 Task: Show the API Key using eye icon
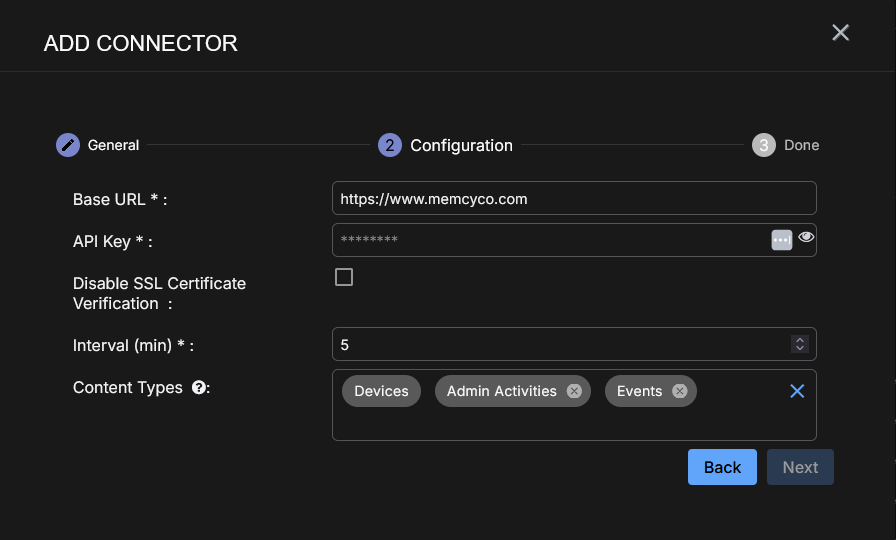coord(806,238)
